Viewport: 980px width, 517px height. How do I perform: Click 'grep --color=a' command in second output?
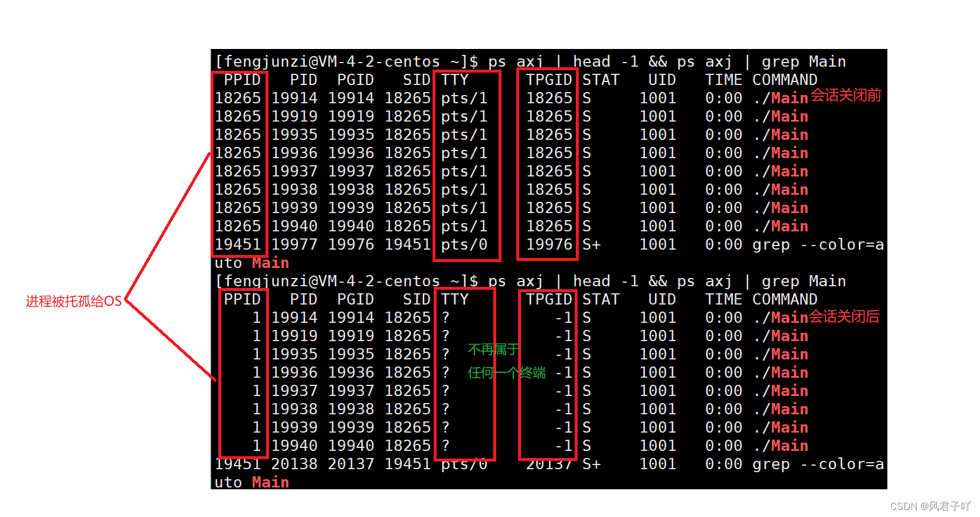[x=818, y=464]
